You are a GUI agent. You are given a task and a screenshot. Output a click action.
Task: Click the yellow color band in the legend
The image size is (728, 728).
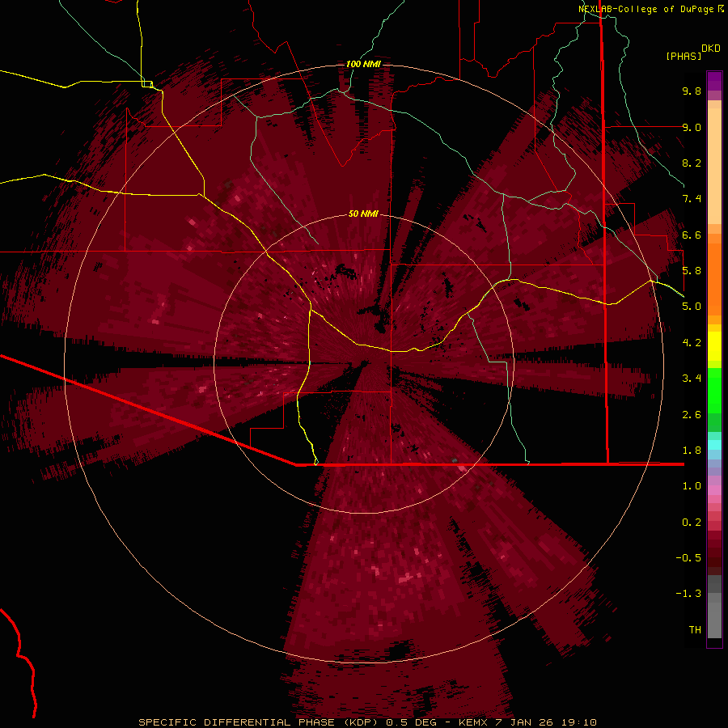pos(714,346)
